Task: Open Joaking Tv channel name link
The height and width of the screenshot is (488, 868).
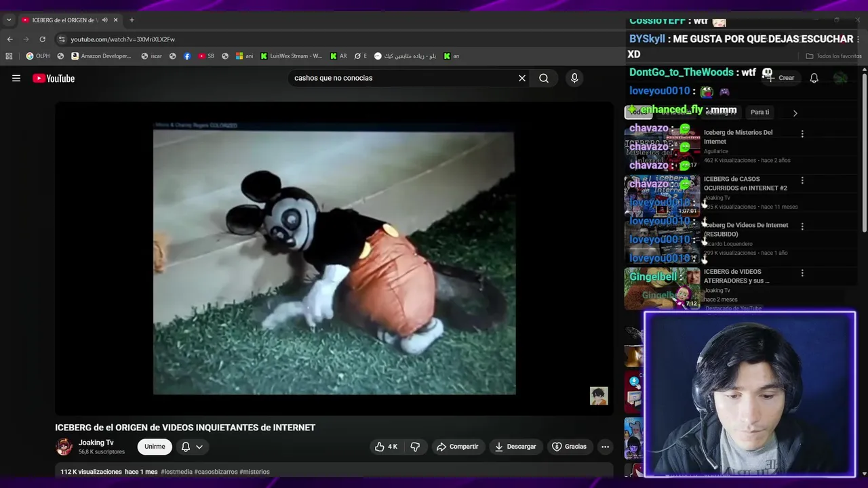Action: coord(96,443)
